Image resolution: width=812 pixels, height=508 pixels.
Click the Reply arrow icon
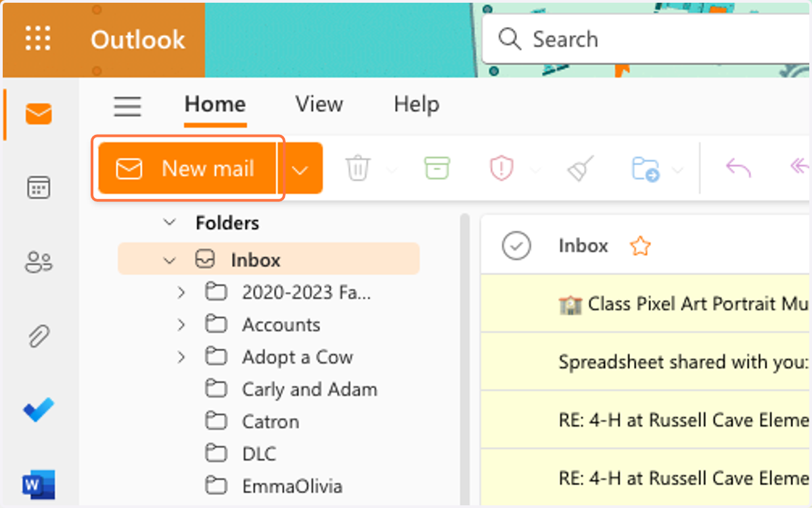(738, 167)
